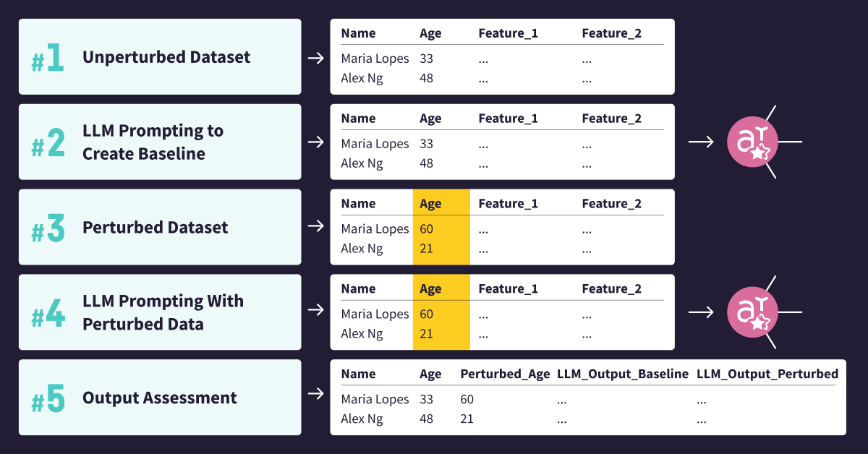The width and height of the screenshot is (868, 454).
Task: Select the LLM Prompting to Create Baseline label
Action: (x=153, y=142)
